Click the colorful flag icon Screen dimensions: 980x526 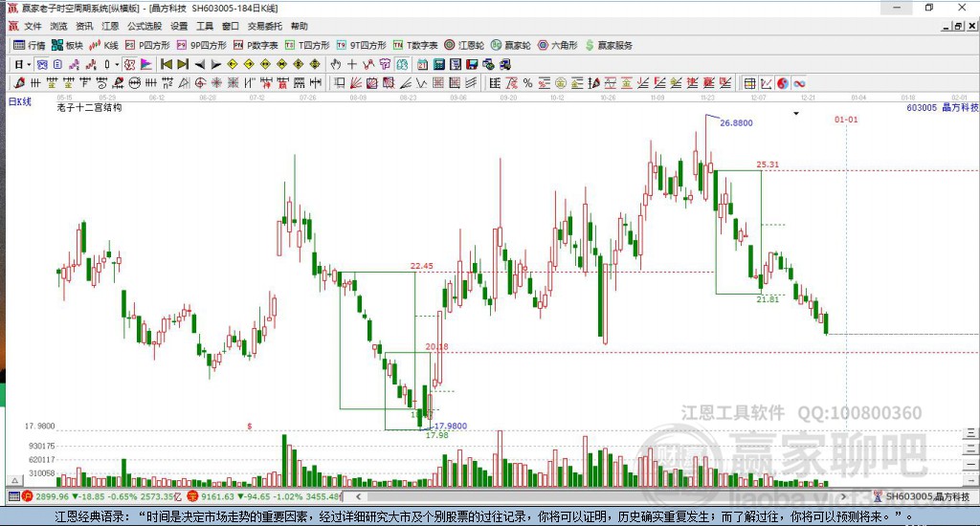146,64
